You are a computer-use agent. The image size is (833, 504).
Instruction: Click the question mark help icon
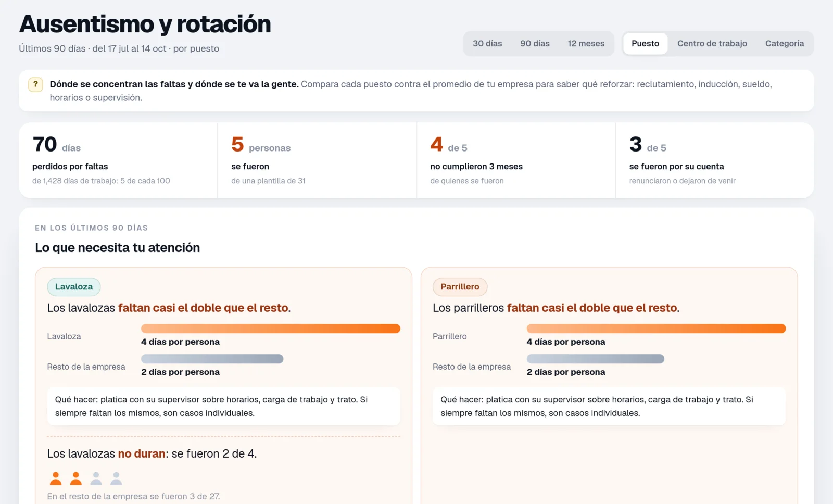(35, 84)
